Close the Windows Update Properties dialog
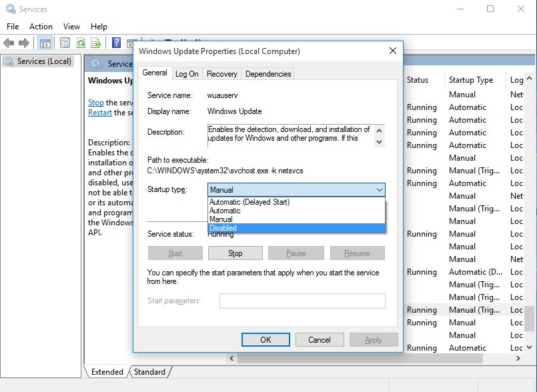The width and height of the screenshot is (537, 392). pyautogui.click(x=393, y=51)
